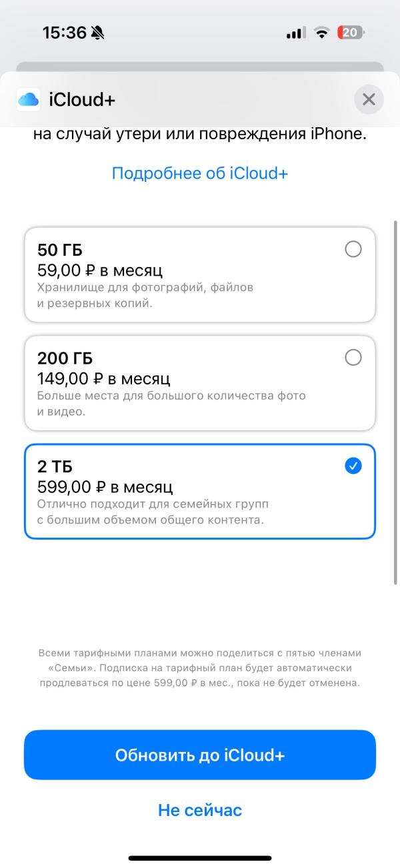Open Подробнее об iCloud+ details
400x868 pixels.
(x=200, y=173)
